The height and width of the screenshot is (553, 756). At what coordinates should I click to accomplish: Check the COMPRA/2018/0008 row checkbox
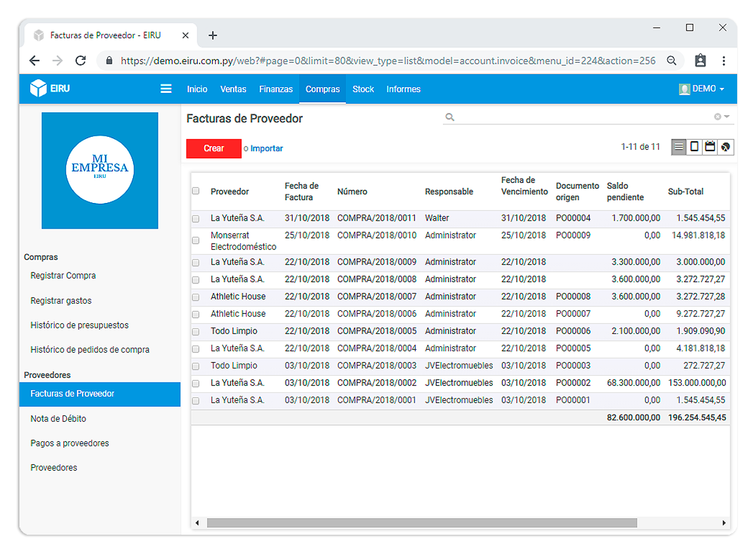pos(196,280)
